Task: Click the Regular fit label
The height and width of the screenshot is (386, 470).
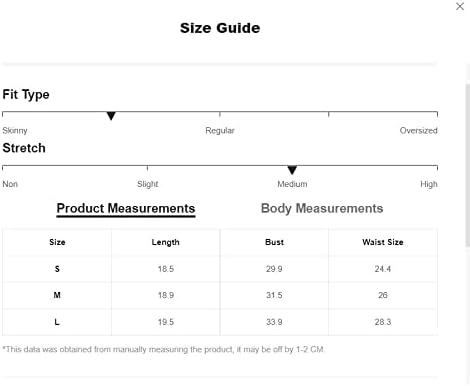Action: [220, 130]
